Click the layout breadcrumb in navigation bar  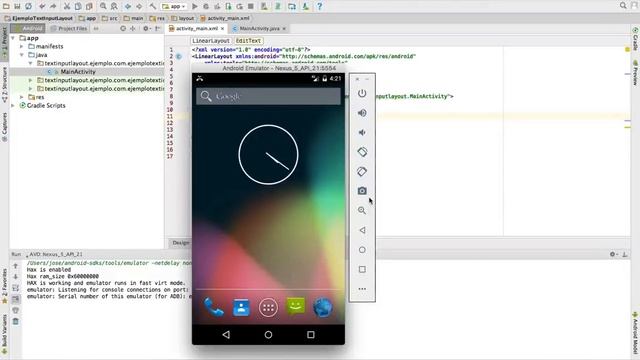point(183,18)
